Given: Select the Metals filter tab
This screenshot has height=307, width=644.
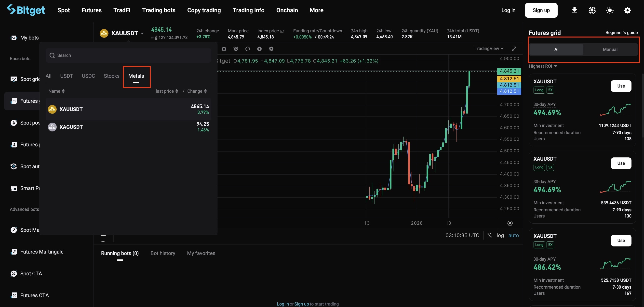Looking at the screenshot, I should click(136, 76).
